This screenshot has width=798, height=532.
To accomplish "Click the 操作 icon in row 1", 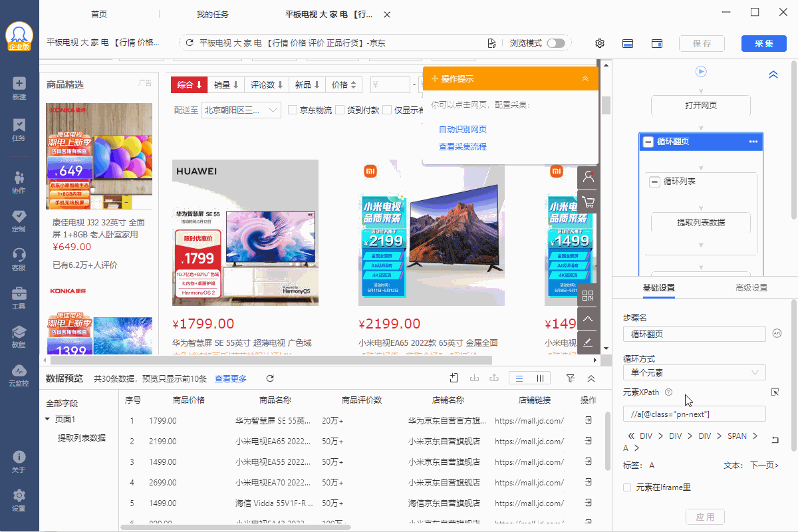I will point(589,420).
